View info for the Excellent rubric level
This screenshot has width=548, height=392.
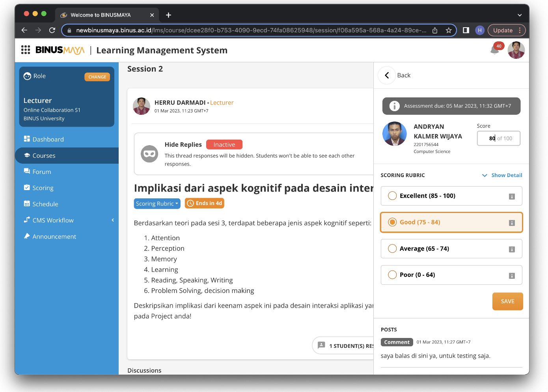click(512, 196)
